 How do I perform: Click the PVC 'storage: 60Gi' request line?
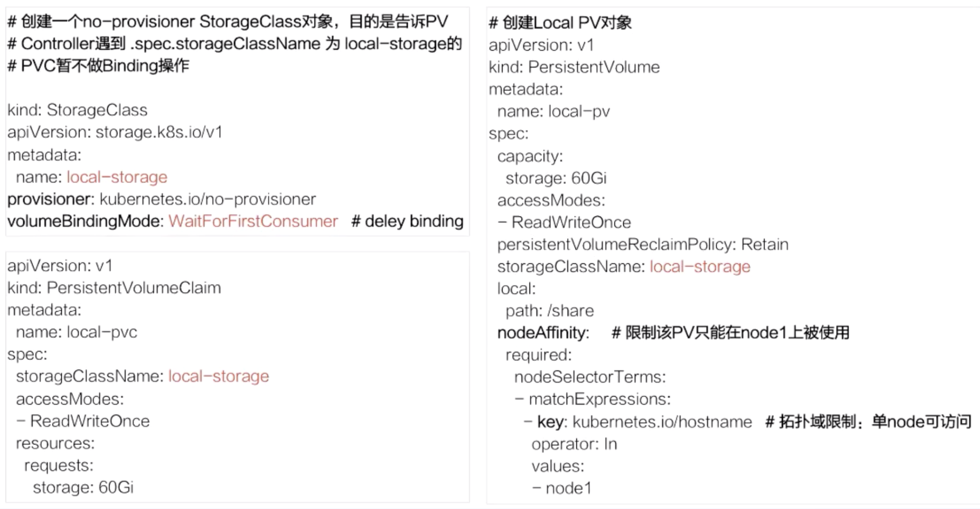pos(83,488)
